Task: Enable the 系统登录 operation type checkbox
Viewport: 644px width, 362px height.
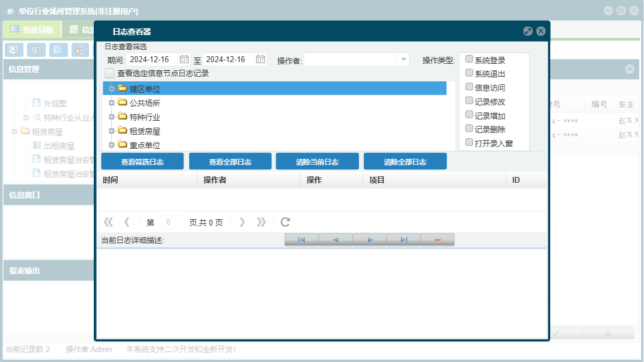Action: click(469, 59)
